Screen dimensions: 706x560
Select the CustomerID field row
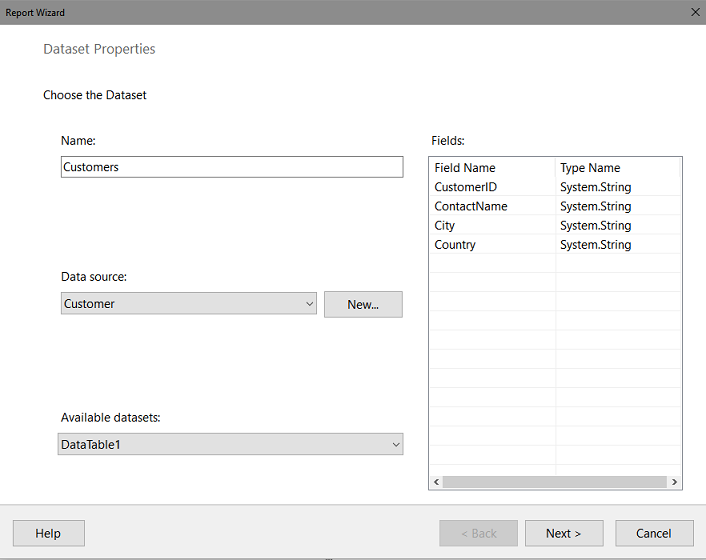(x=555, y=187)
